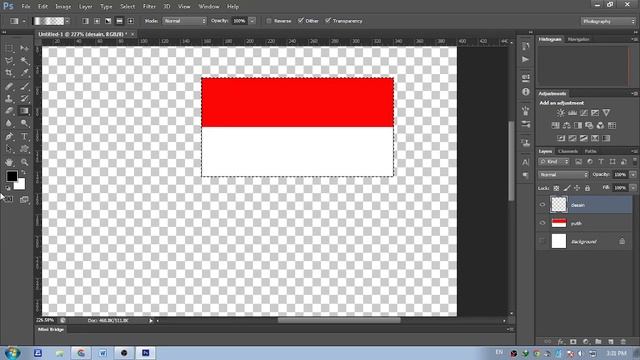Select the Eyedropper tool

[24, 73]
